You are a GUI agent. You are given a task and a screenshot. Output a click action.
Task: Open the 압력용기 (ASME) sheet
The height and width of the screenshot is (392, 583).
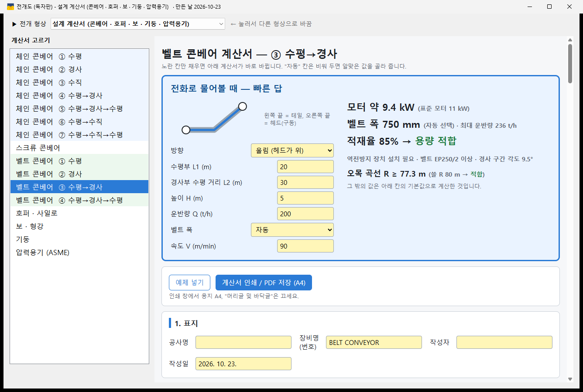[x=79, y=252]
